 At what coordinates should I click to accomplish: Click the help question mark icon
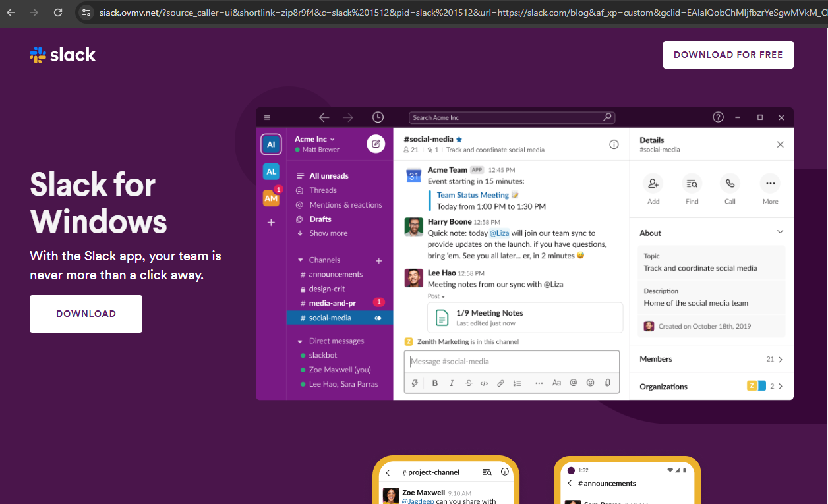(x=719, y=117)
